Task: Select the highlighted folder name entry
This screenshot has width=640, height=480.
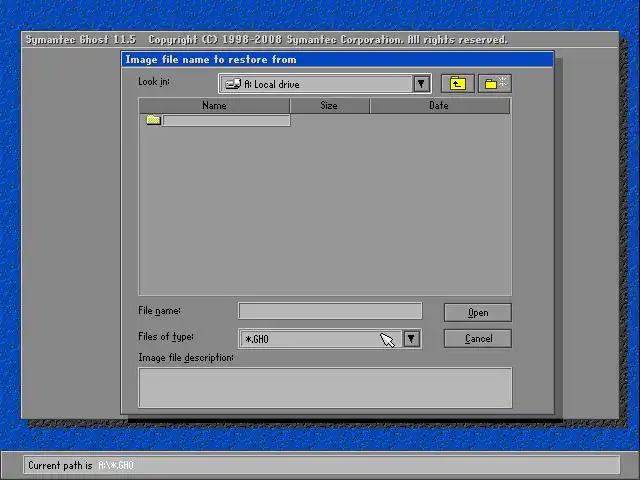Action: point(226,120)
